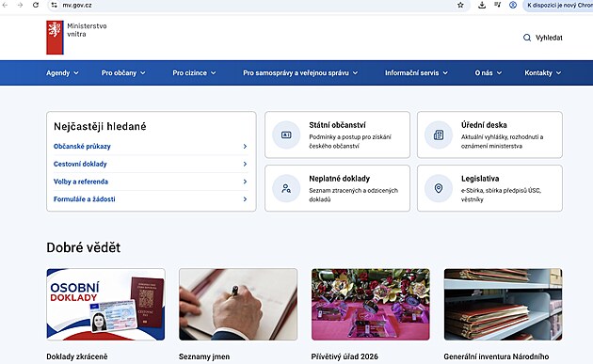Open Generální inventura Národního article title
593x364 pixels.
[496, 356]
